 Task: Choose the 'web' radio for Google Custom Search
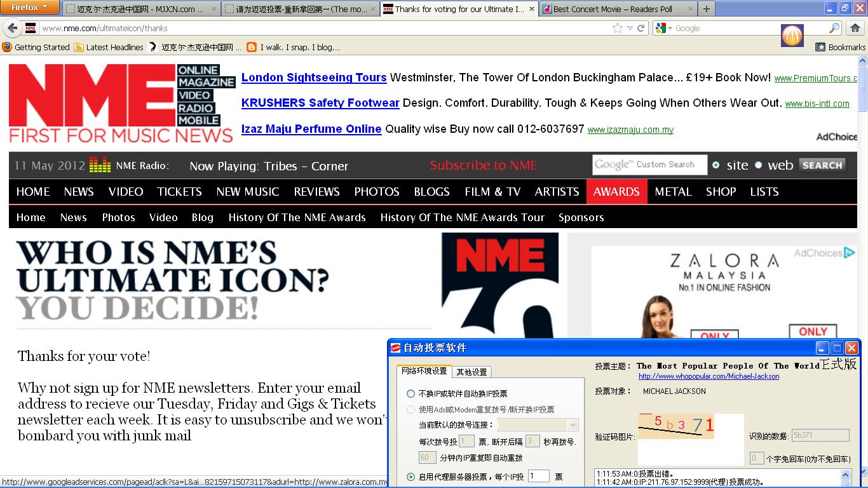tap(759, 165)
